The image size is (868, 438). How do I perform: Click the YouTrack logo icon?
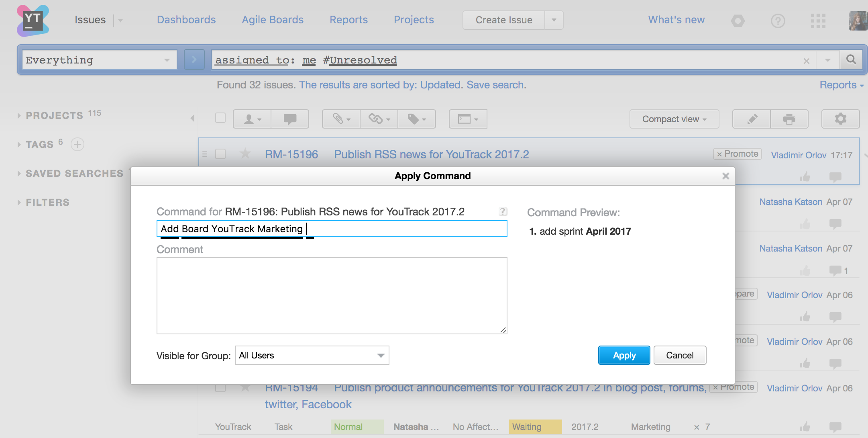(33, 20)
